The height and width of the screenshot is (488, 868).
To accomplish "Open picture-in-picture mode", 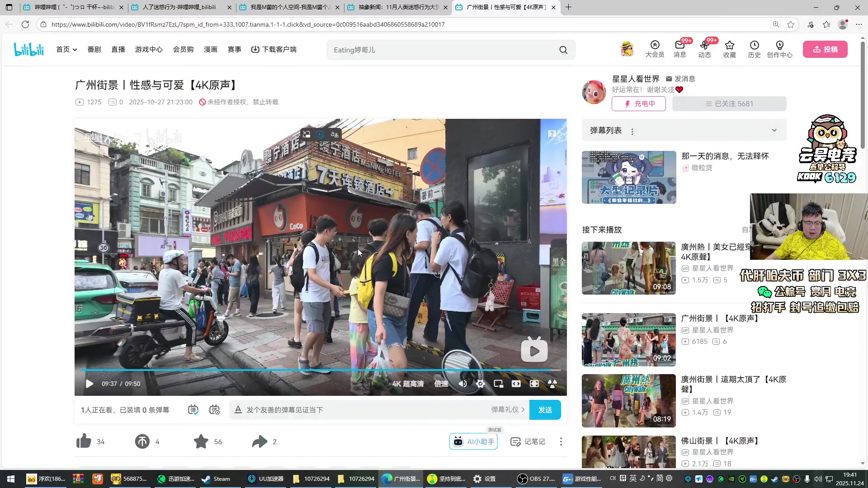I will pyautogui.click(x=498, y=384).
